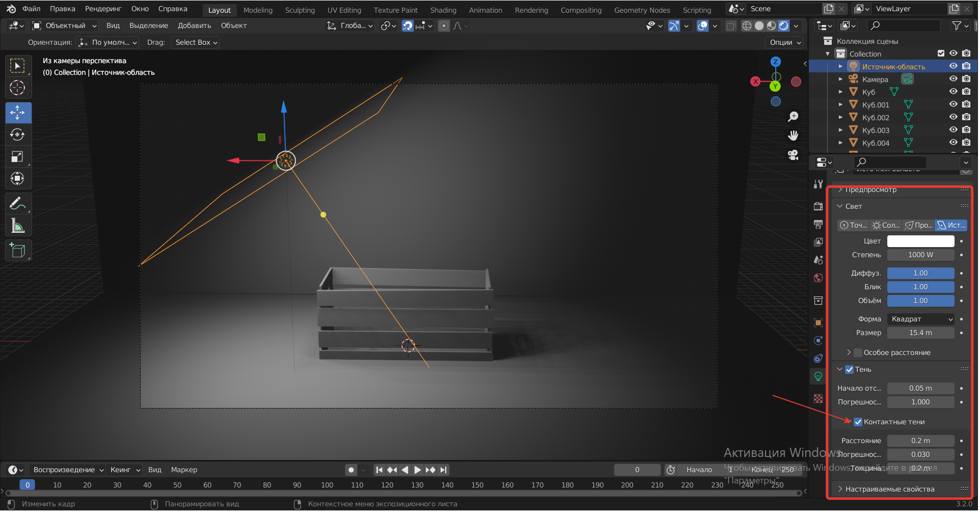Switch to wireframe viewport shading
Viewport: 980px width, 514px height.
[x=747, y=26]
